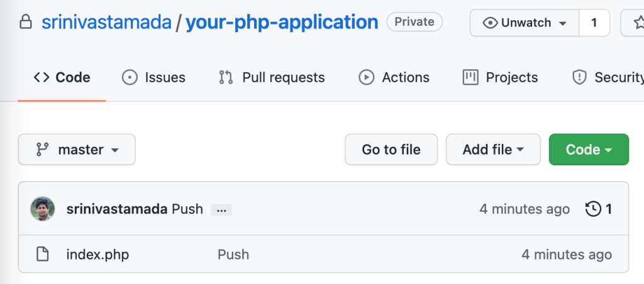Open the green Code dropdown

589,150
